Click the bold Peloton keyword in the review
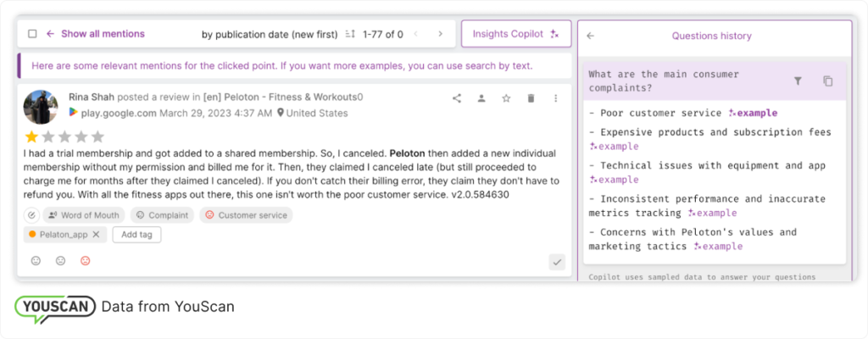This screenshot has width=868, height=339. tap(408, 153)
